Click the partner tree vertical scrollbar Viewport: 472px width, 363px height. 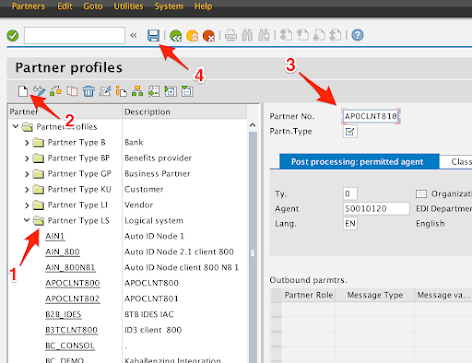253,247
